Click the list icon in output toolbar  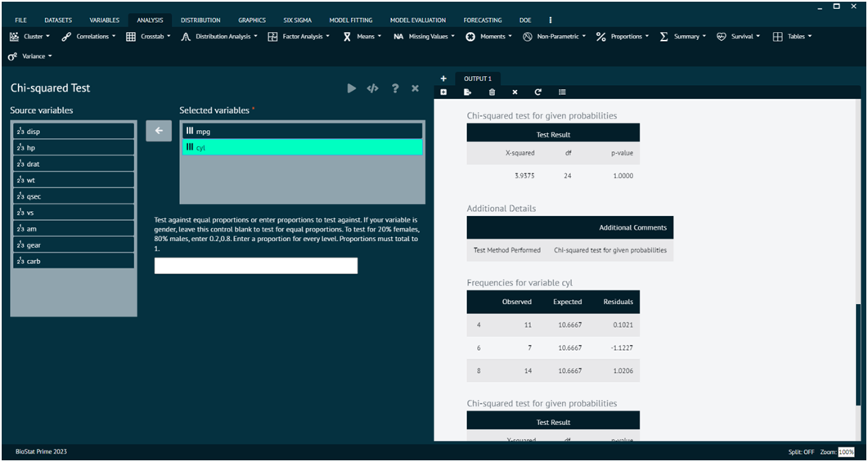pyautogui.click(x=562, y=92)
